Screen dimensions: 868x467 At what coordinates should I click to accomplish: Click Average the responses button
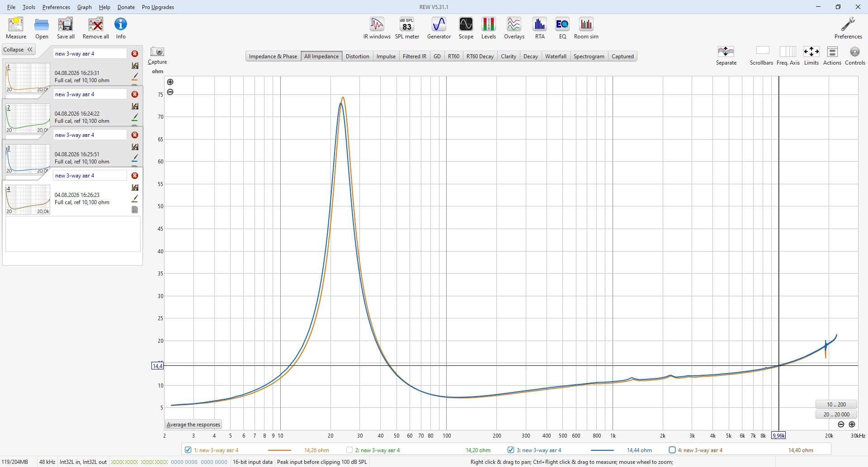(193, 425)
